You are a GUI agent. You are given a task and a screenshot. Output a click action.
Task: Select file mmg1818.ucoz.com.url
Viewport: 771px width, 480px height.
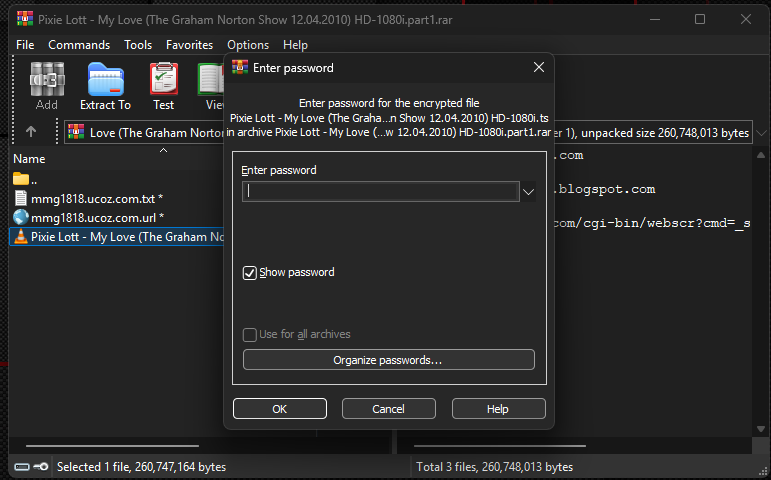pos(97,217)
